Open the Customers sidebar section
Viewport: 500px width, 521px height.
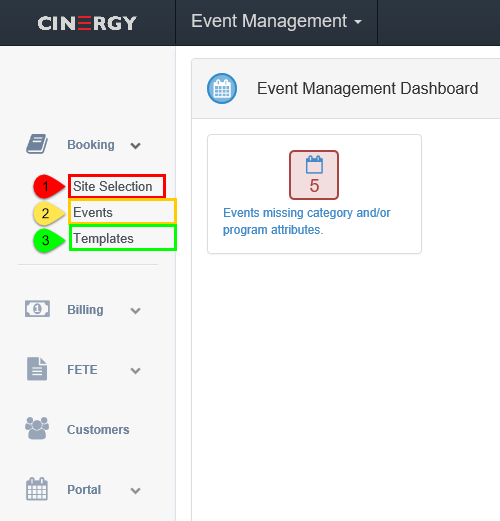98,430
